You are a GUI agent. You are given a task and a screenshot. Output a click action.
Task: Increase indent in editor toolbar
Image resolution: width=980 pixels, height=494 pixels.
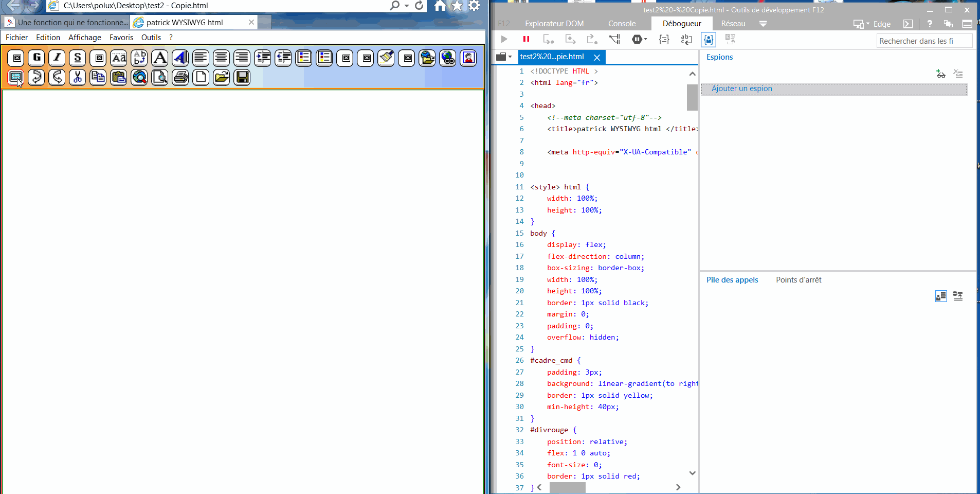pos(263,58)
